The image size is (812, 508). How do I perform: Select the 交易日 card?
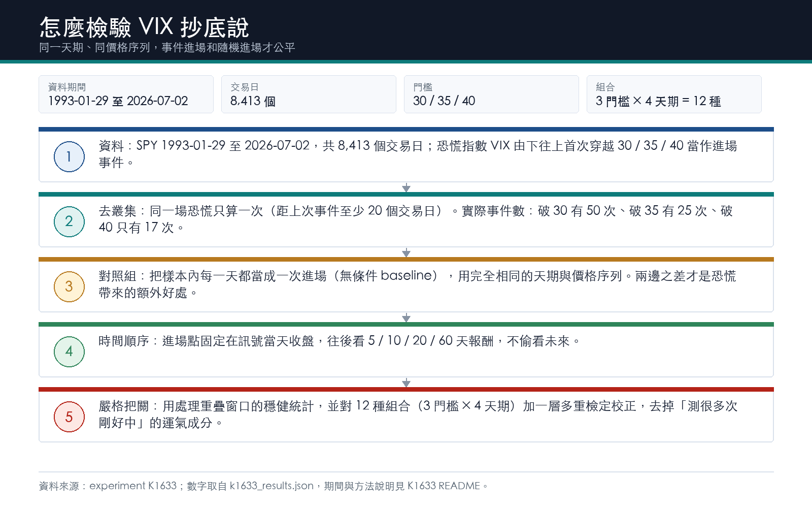(x=309, y=94)
